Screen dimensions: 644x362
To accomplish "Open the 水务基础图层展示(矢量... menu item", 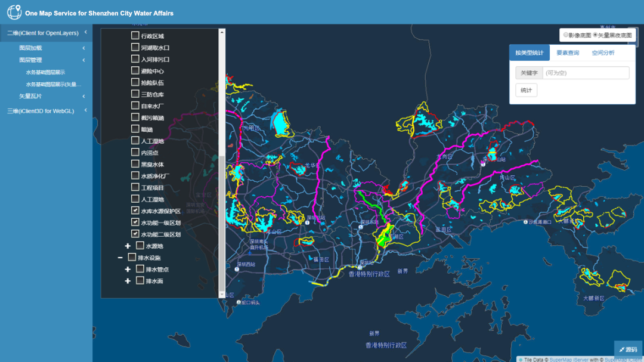I will [54, 84].
